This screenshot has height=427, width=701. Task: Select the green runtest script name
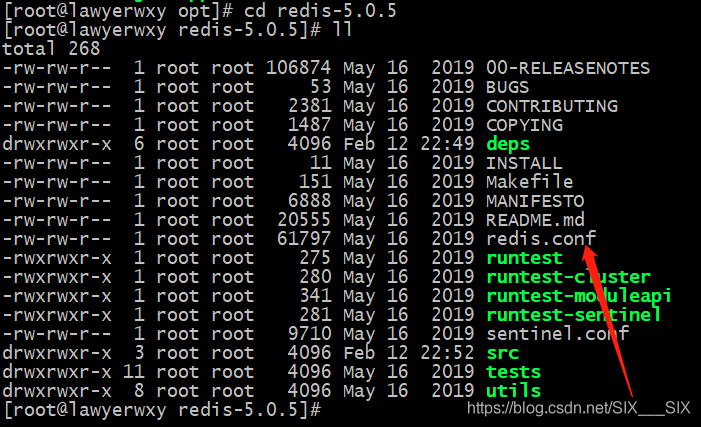pyautogui.click(x=524, y=258)
